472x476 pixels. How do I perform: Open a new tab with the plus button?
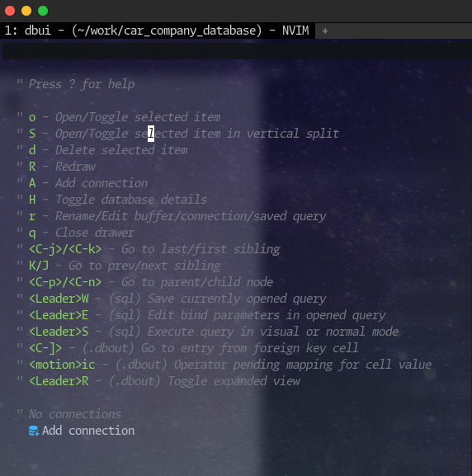[x=325, y=31]
